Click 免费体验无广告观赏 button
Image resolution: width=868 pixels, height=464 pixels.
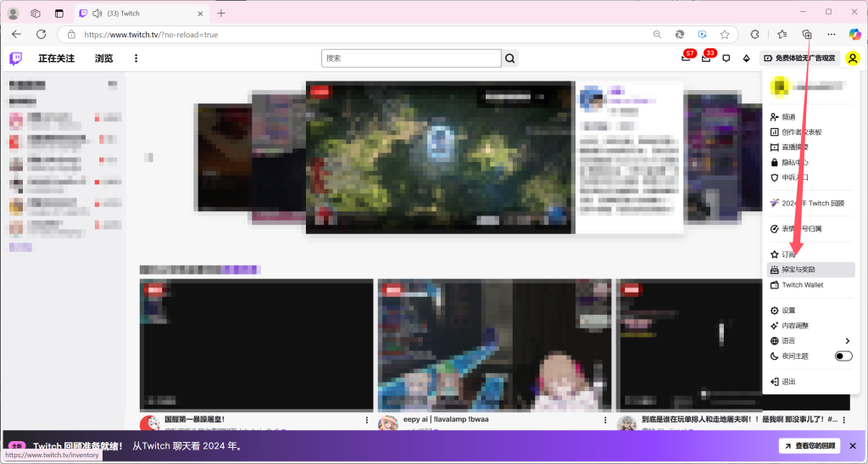(x=799, y=59)
